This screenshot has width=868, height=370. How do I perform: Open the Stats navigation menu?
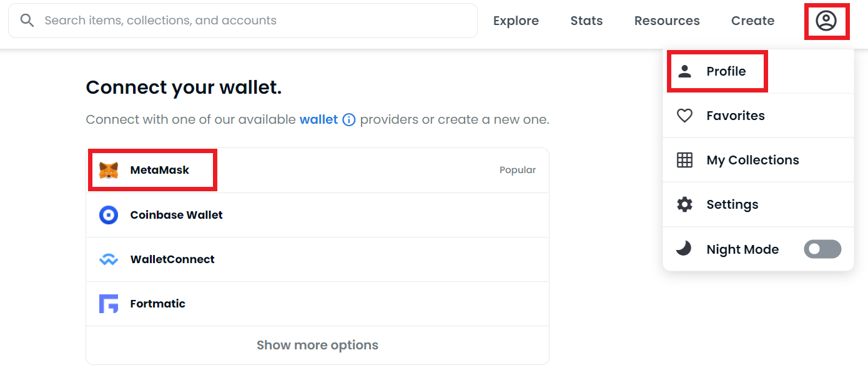[586, 21]
